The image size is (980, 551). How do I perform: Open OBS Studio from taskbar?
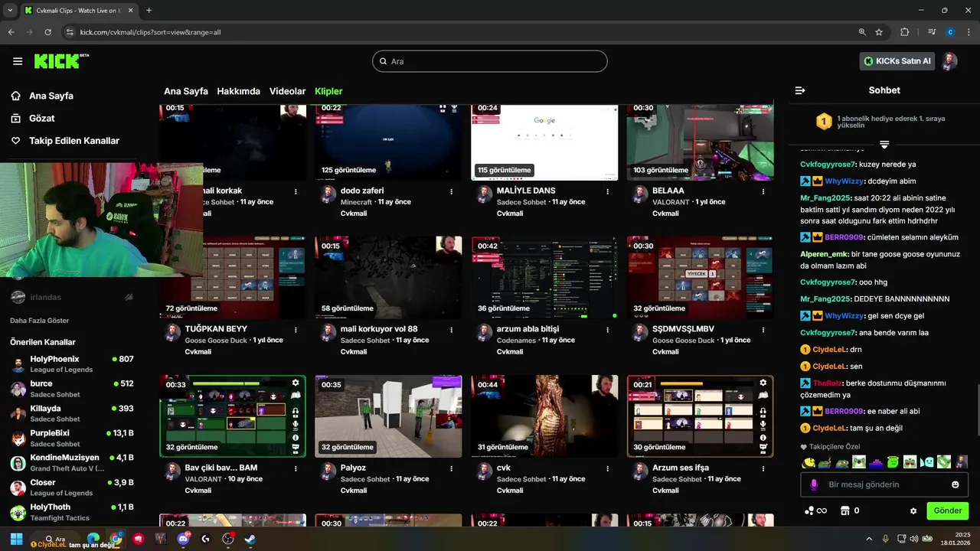click(228, 539)
